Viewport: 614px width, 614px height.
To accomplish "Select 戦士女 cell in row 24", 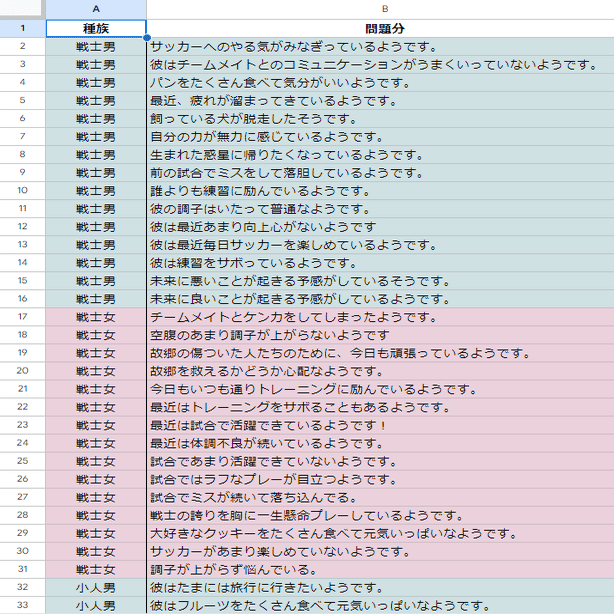I will point(96,443).
